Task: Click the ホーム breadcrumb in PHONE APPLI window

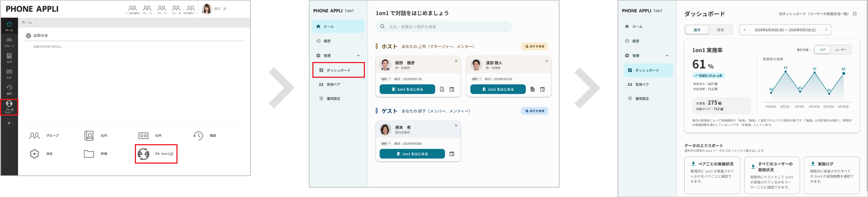Action: coord(27,22)
